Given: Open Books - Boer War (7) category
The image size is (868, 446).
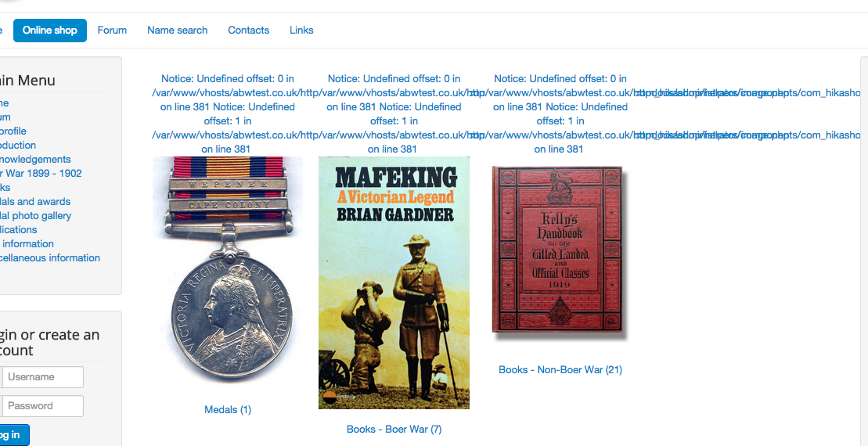Looking at the screenshot, I should pyautogui.click(x=394, y=429).
